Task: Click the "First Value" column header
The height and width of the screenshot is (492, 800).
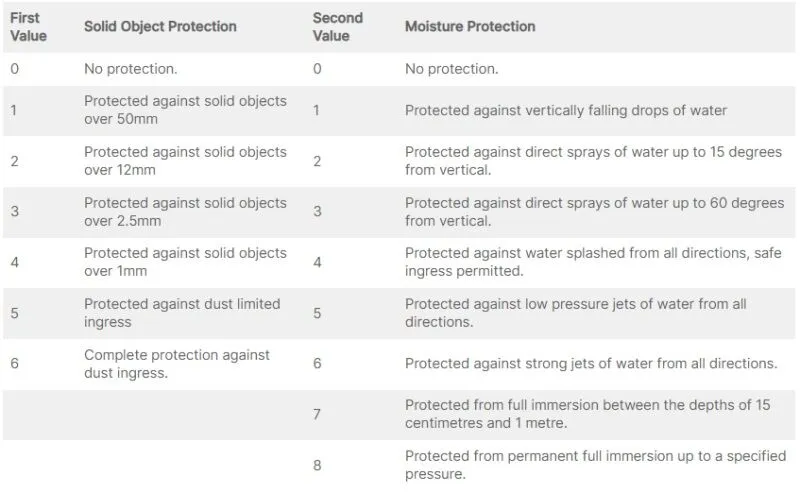Action: click(29, 27)
